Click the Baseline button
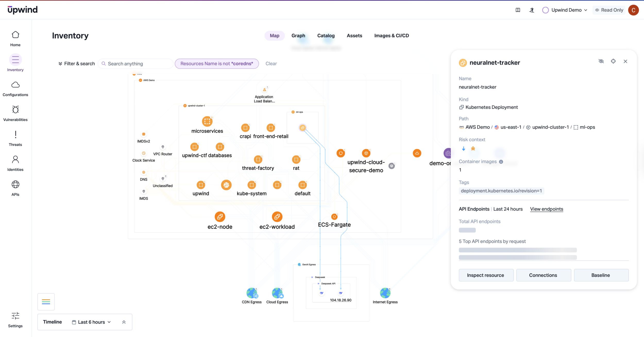Image resolution: width=644 pixels, height=337 pixels. click(601, 275)
